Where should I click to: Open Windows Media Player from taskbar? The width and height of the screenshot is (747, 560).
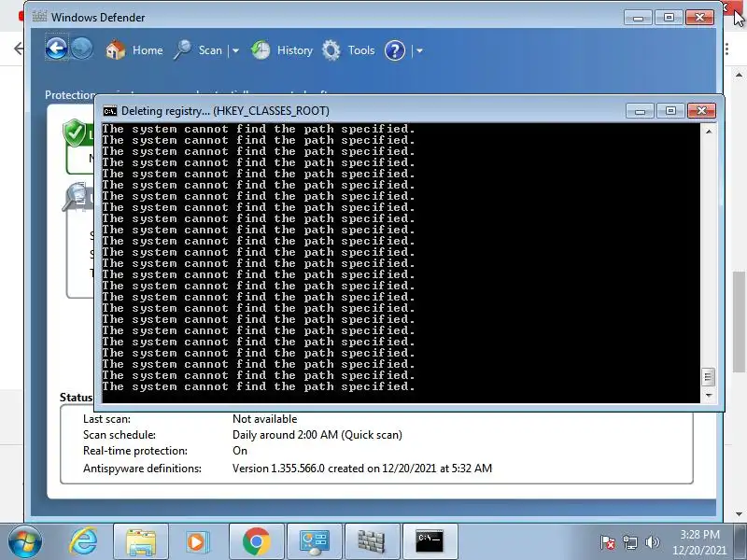[197, 541]
